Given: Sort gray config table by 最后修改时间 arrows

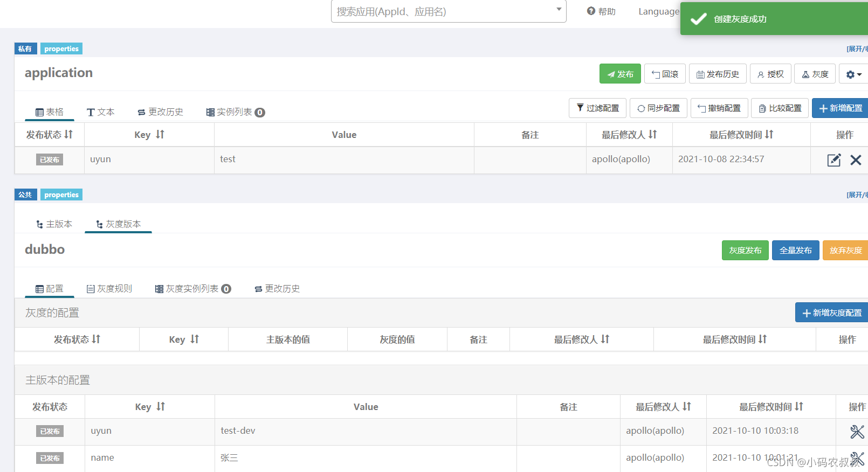Looking at the screenshot, I should 762,339.
